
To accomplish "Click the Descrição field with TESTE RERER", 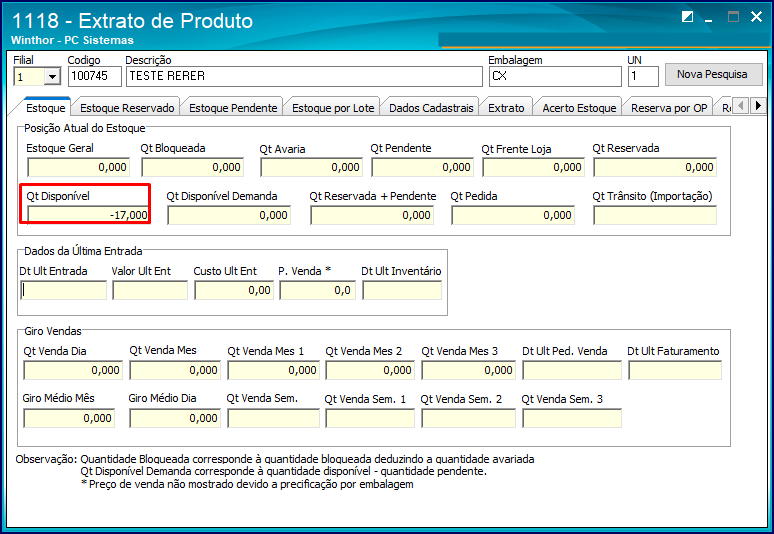I will click(304, 76).
